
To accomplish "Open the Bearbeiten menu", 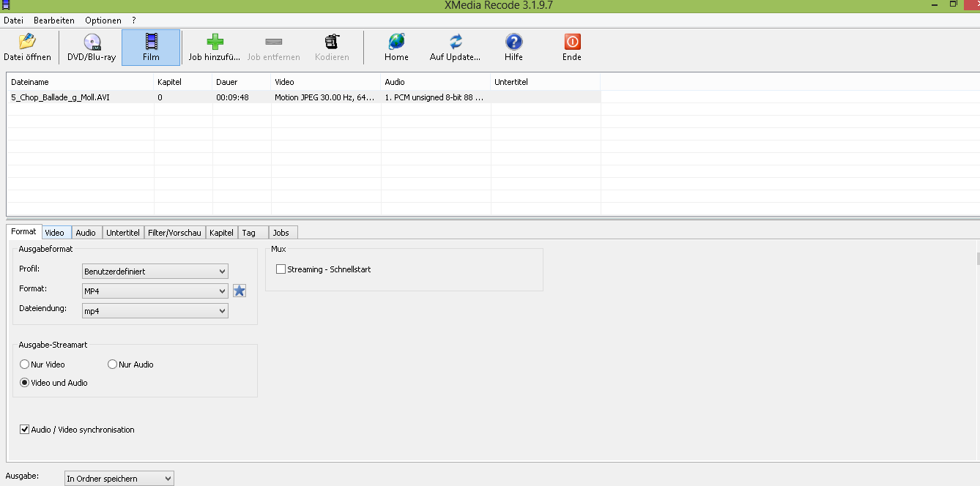I will click(x=54, y=20).
